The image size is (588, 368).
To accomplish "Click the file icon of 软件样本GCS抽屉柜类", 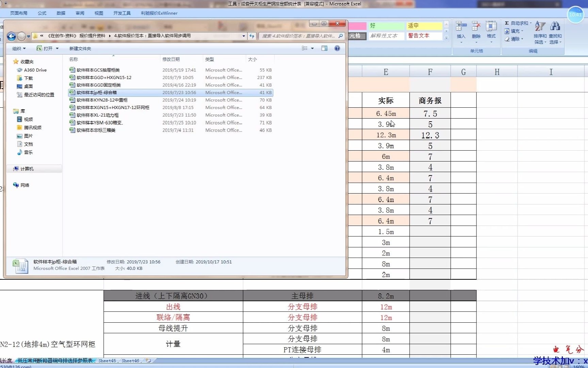I will [72, 70].
